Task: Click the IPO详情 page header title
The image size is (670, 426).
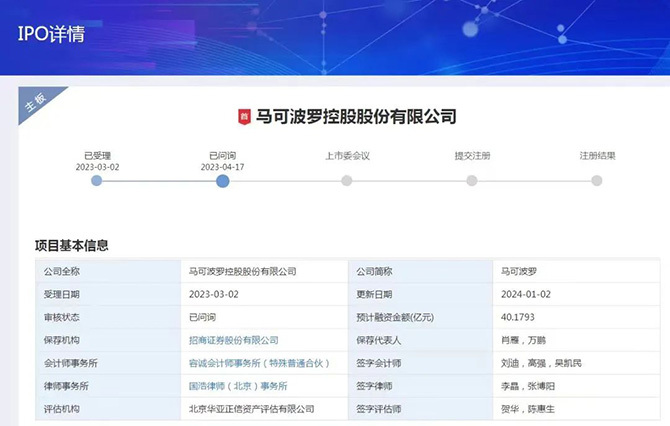Action: coord(51,34)
